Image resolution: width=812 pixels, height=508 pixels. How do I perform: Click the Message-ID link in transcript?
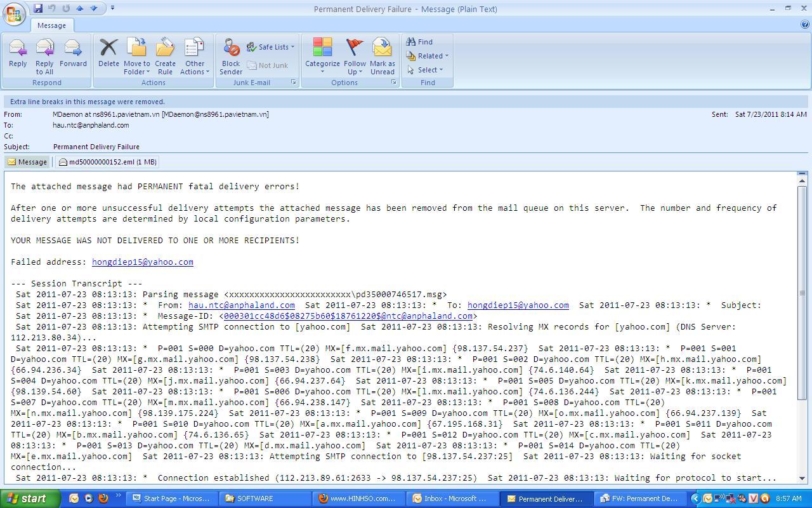click(x=348, y=316)
